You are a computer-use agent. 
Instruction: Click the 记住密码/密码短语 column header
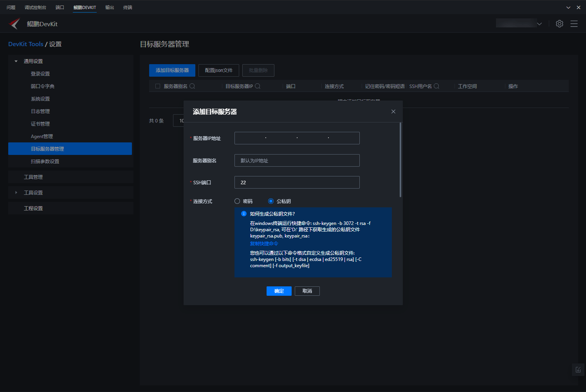(x=385, y=86)
